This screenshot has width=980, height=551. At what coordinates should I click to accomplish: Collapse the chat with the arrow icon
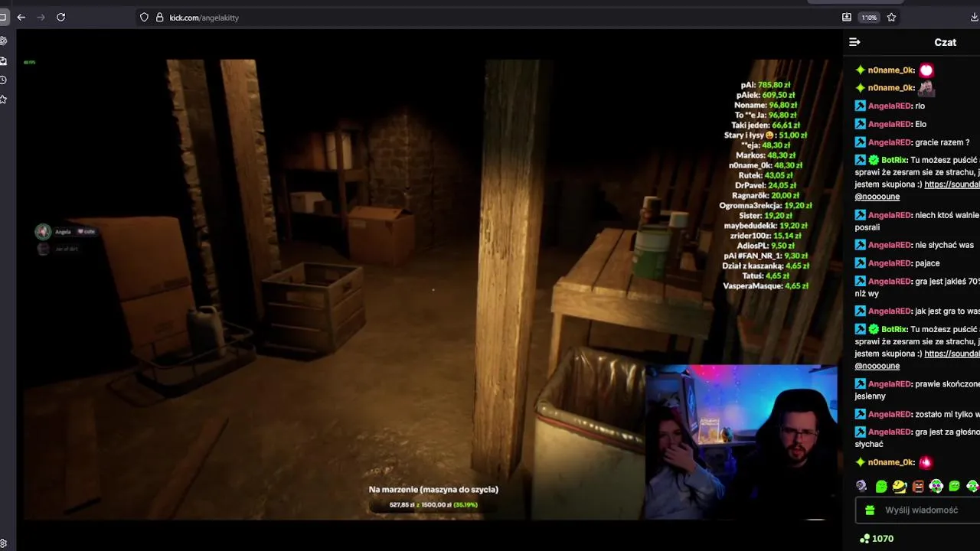pyautogui.click(x=854, y=42)
